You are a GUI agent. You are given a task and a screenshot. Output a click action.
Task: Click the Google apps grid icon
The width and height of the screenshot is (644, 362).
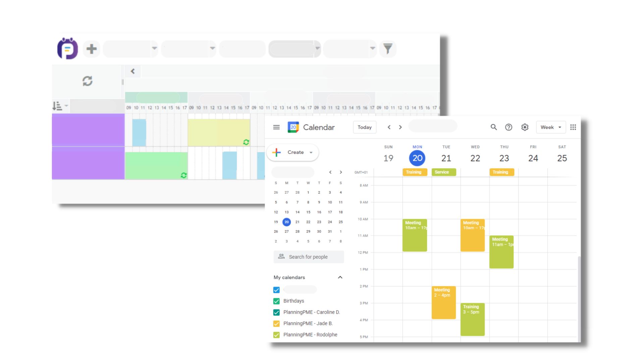[573, 127]
